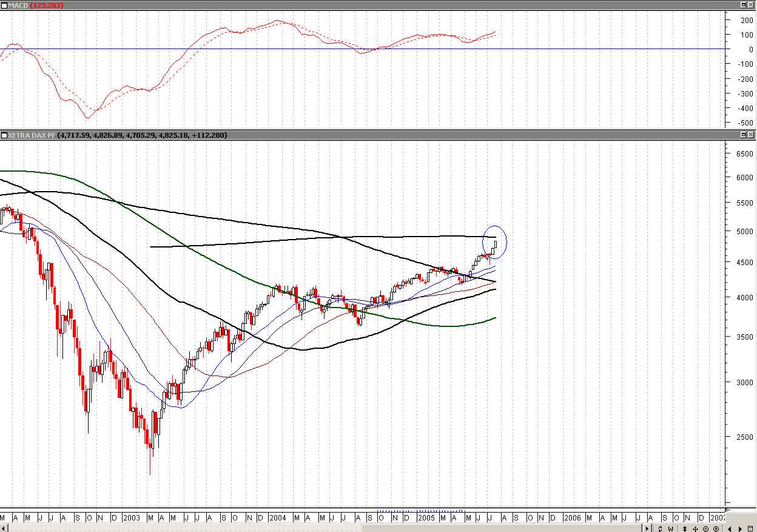Click the restore button on the MACD panel

pyautogui.click(x=744, y=5)
